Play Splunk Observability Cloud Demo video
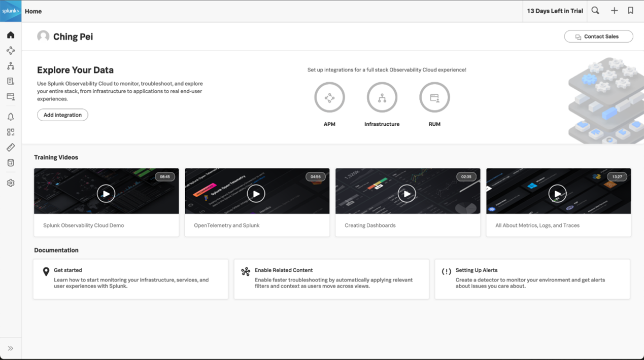 [x=106, y=194]
